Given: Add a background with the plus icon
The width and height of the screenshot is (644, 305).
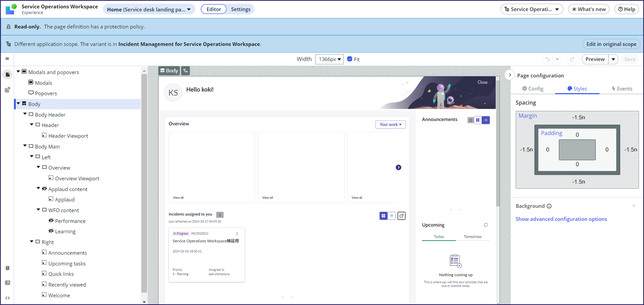Looking at the screenshot, I should coord(634,206).
